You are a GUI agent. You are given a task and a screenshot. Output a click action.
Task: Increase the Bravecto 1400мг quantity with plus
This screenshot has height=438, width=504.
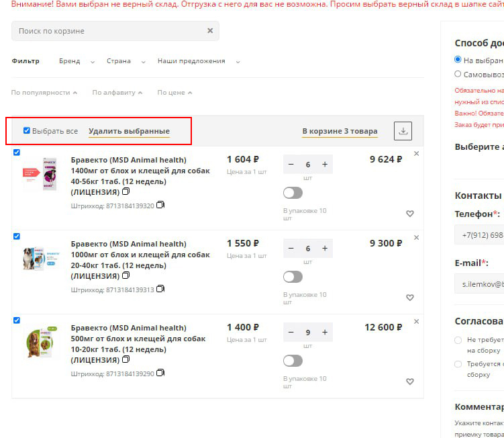click(325, 165)
